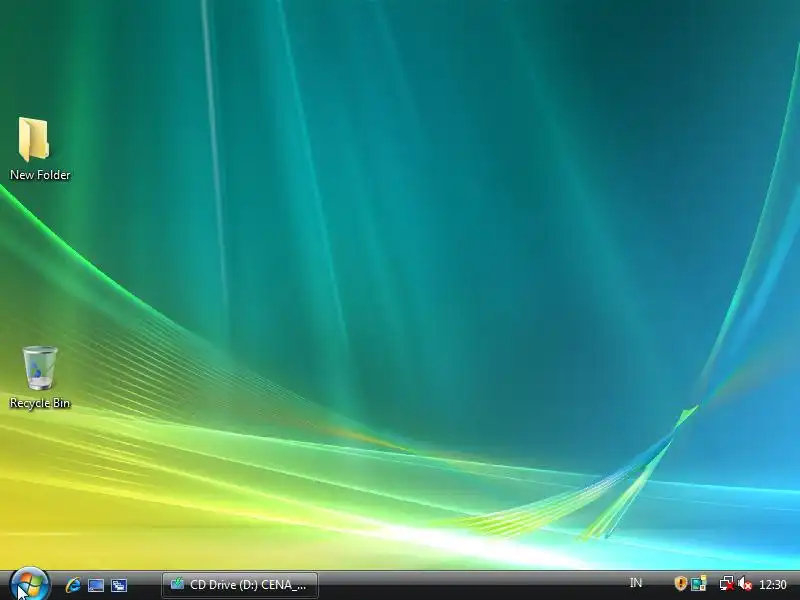Select the Recycle Bin desktop icon
This screenshot has height=600, width=800.
pos(40,378)
